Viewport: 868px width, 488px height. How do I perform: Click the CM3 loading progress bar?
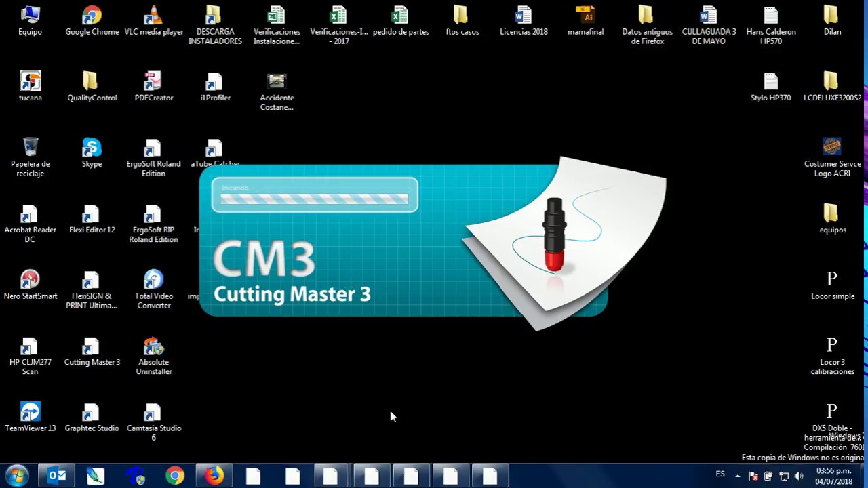coord(315,198)
